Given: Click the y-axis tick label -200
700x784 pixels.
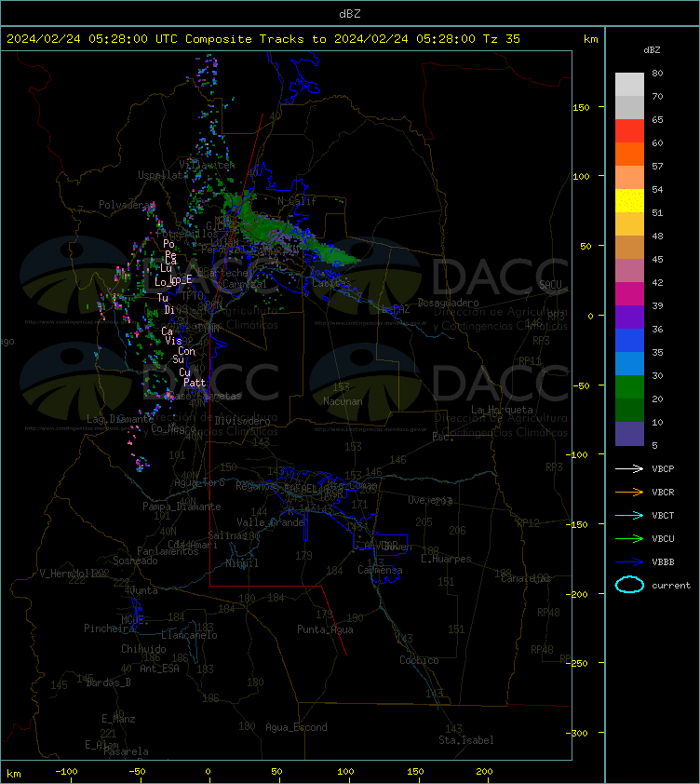Looking at the screenshot, I should [x=577, y=594].
